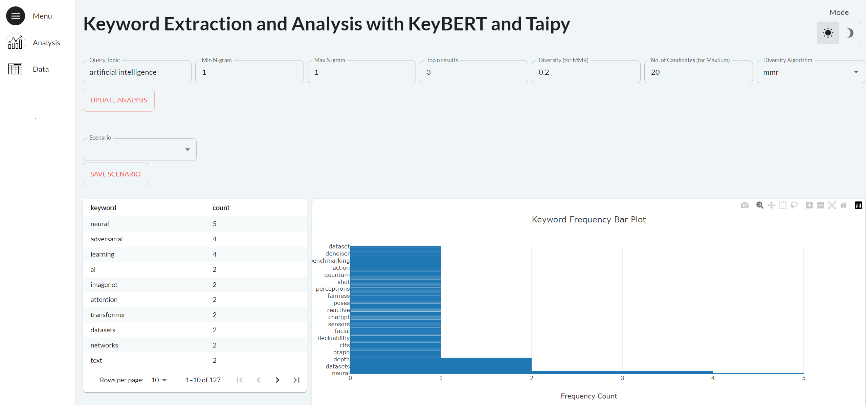Screen dimensions: 868x409
Task: Expand the Scenario dropdown
Action: coord(139,149)
